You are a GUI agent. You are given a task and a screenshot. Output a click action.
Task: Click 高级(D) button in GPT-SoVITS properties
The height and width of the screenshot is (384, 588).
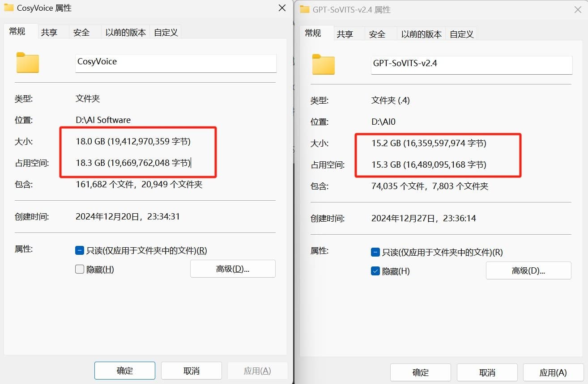click(528, 270)
